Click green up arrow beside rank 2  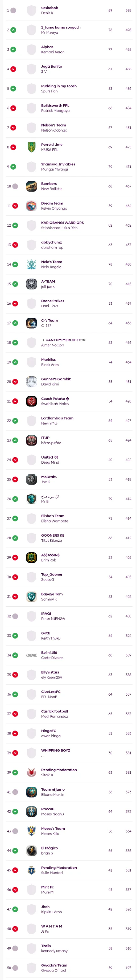[13, 30]
